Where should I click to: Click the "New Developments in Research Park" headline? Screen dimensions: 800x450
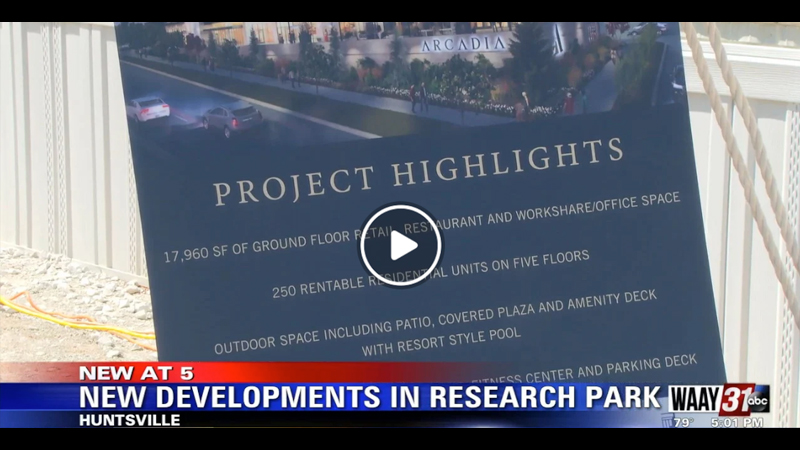tap(370, 397)
